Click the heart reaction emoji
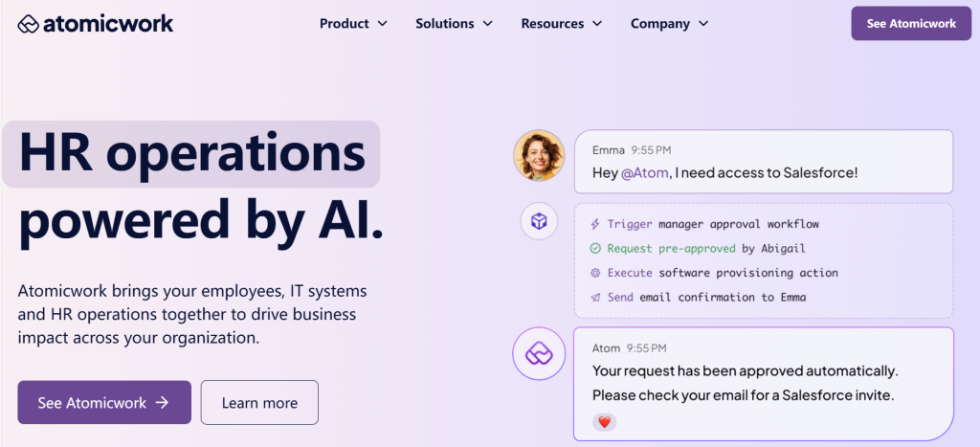980x447 pixels. coord(604,421)
